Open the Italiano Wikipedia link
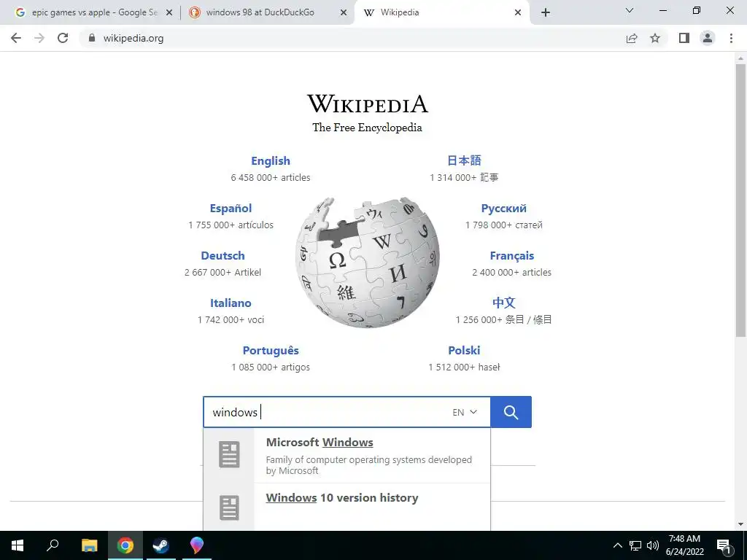Image resolution: width=747 pixels, height=560 pixels. (x=231, y=303)
